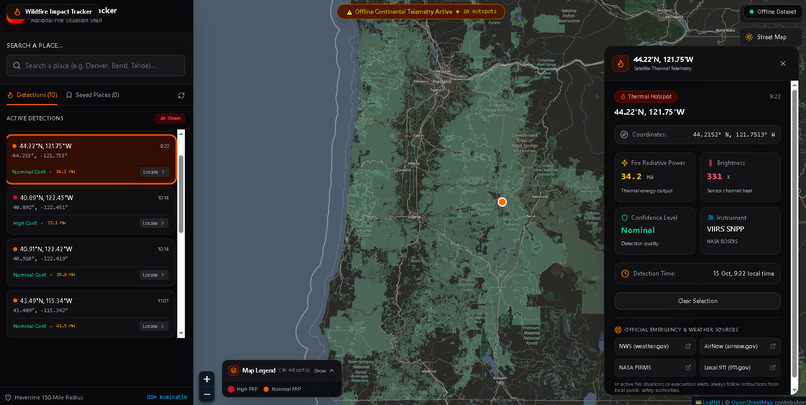Click the coordinates value 44.2152° N, 121.7513° W
806x405 pixels.
point(734,135)
